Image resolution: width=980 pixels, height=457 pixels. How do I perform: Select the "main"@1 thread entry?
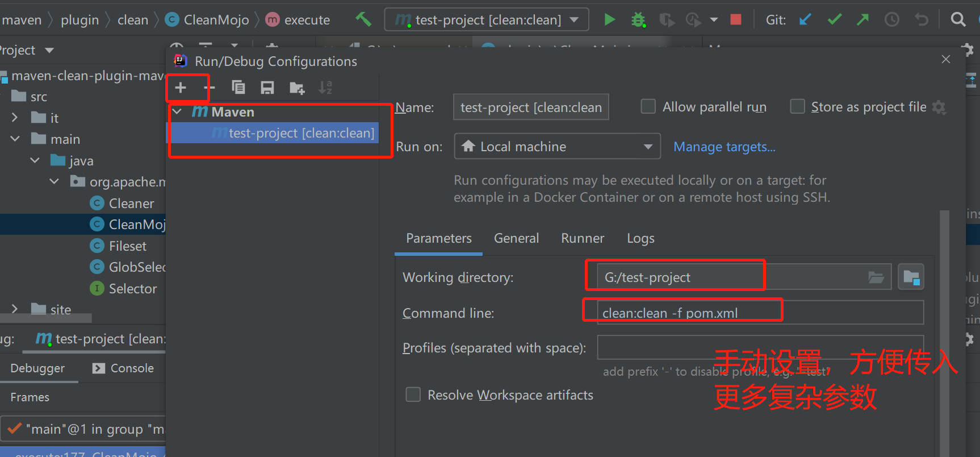point(83,429)
